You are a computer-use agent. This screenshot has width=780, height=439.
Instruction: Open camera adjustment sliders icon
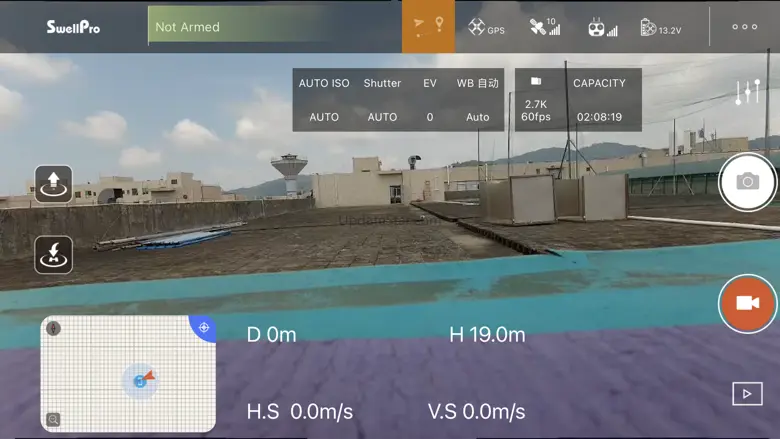748,91
